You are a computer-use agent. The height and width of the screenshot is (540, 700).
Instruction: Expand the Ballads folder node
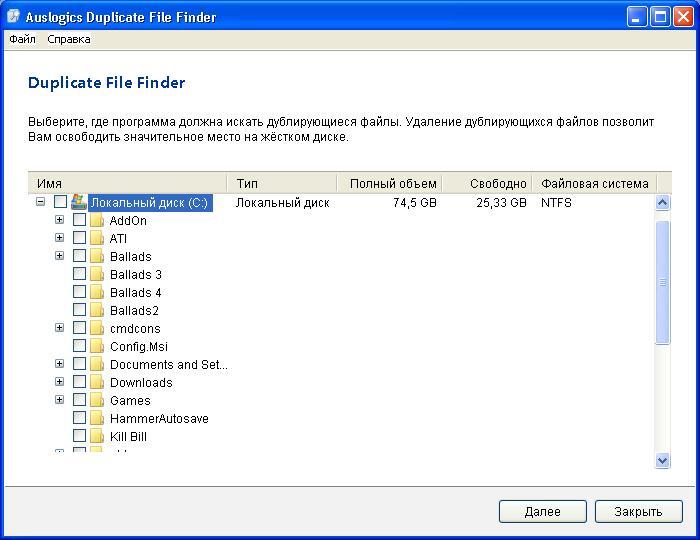click(x=59, y=256)
